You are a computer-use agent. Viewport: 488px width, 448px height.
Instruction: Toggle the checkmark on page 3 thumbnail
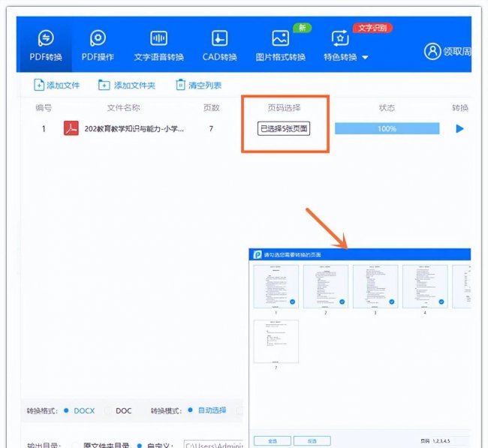coord(392,302)
